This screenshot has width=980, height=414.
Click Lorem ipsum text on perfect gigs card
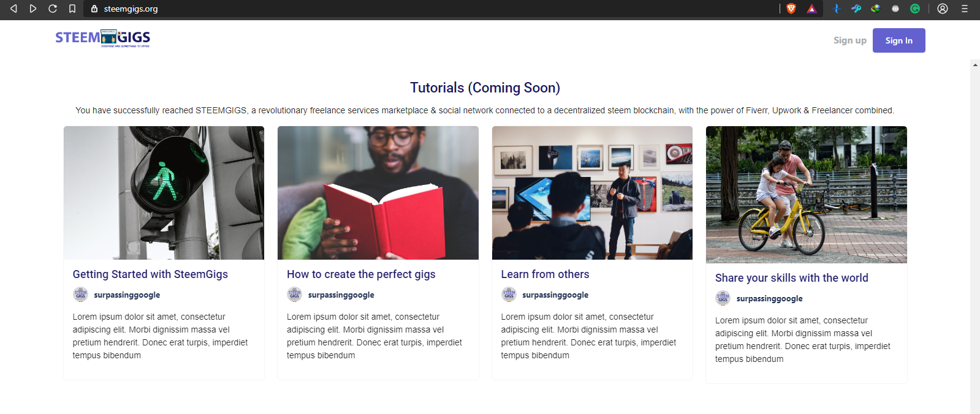pos(374,336)
